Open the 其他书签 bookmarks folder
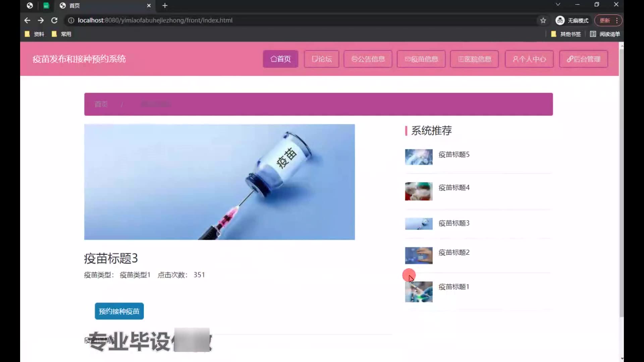This screenshot has height=362, width=644. 566,34
